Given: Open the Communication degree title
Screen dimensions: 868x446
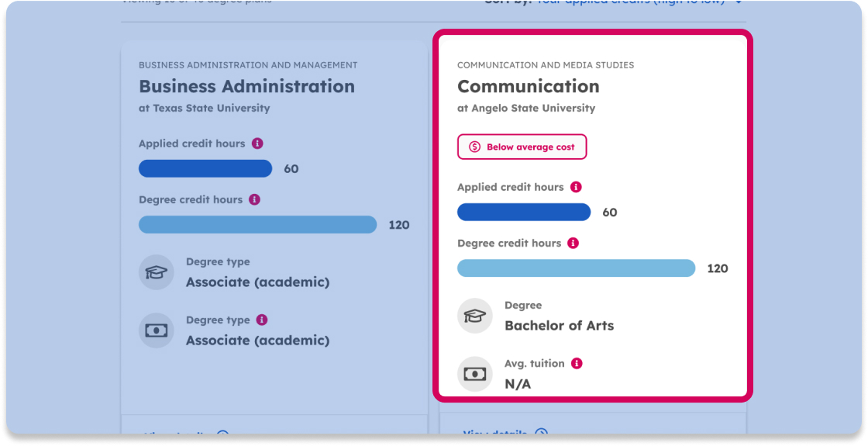Looking at the screenshot, I should point(528,86).
